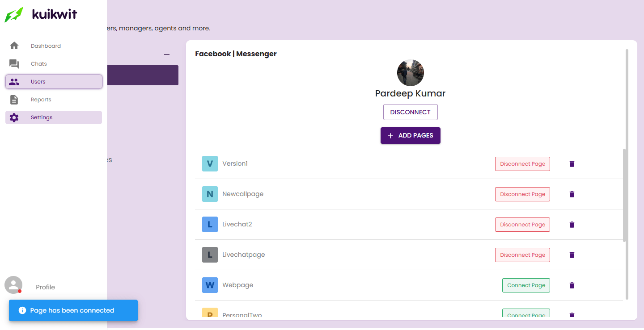Click the info icon in the notification toast
This screenshot has height=330, width=644.
[22, 310]
